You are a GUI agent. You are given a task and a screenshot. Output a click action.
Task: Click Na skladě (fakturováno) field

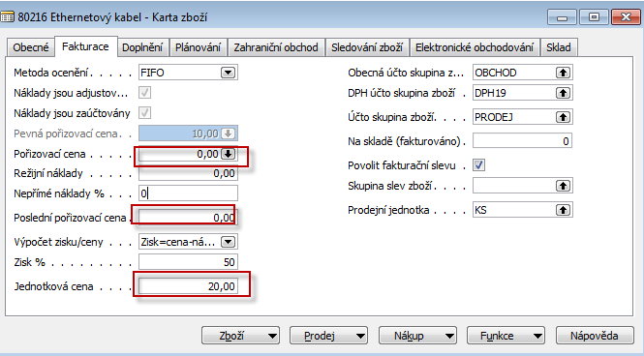522,141
